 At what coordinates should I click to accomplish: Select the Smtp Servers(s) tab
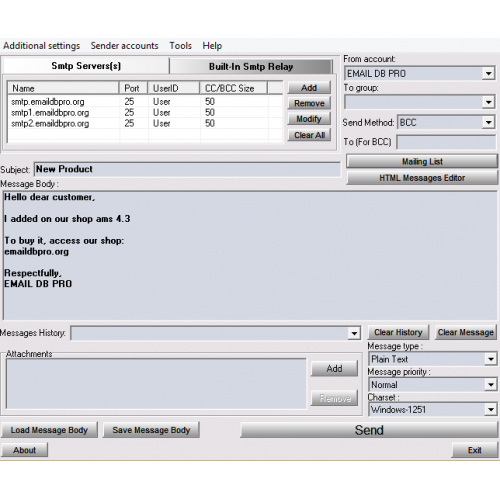click(86, 66)
